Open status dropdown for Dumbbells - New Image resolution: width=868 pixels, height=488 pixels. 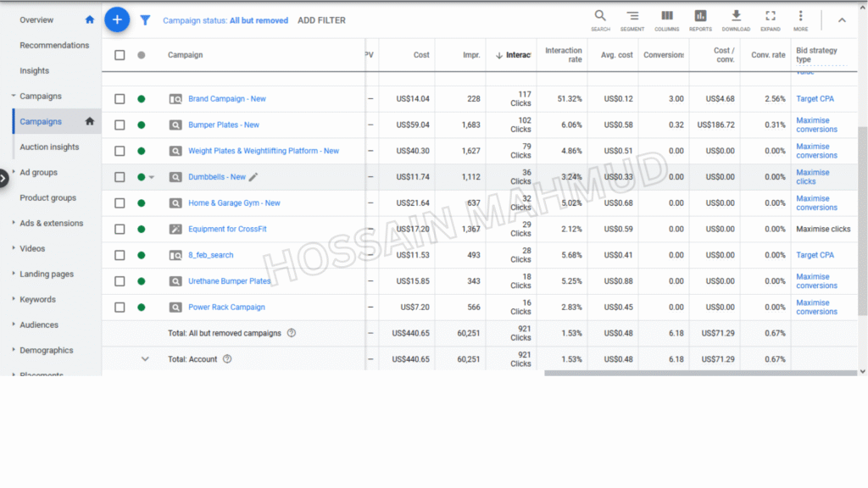(152, 178)
